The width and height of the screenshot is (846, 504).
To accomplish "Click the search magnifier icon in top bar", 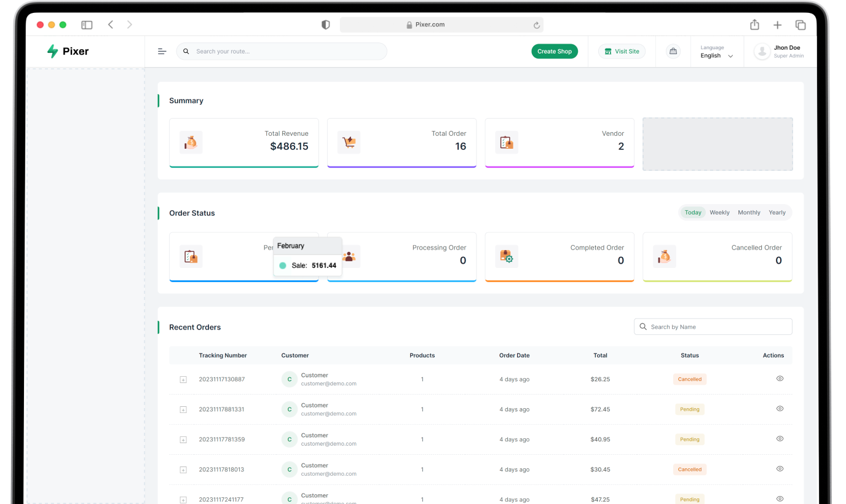I will point(186,52).
